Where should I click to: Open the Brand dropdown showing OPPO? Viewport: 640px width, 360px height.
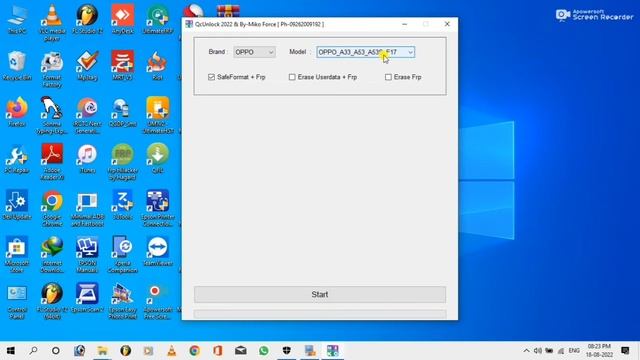[254, 52]
